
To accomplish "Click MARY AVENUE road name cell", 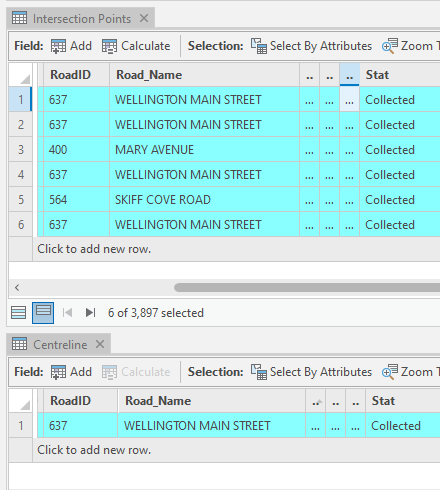I will 205,149.
